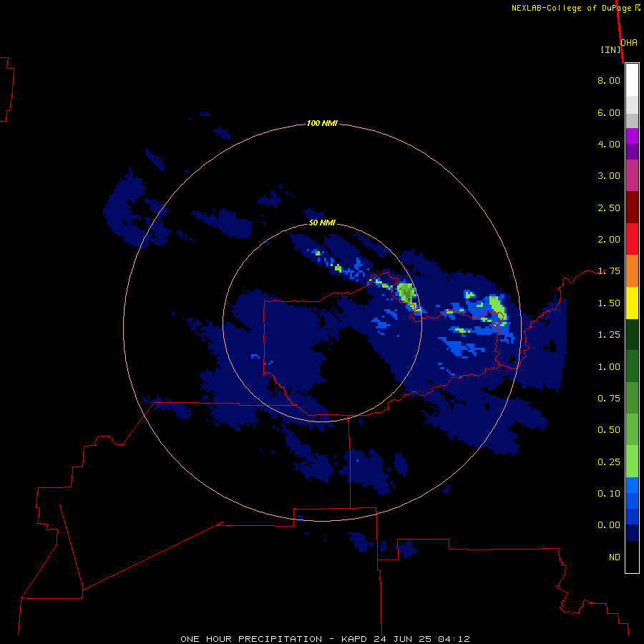Pick the black ND swatch in the color scale
This screenshot has height=644, width=644.
(632, 557)
